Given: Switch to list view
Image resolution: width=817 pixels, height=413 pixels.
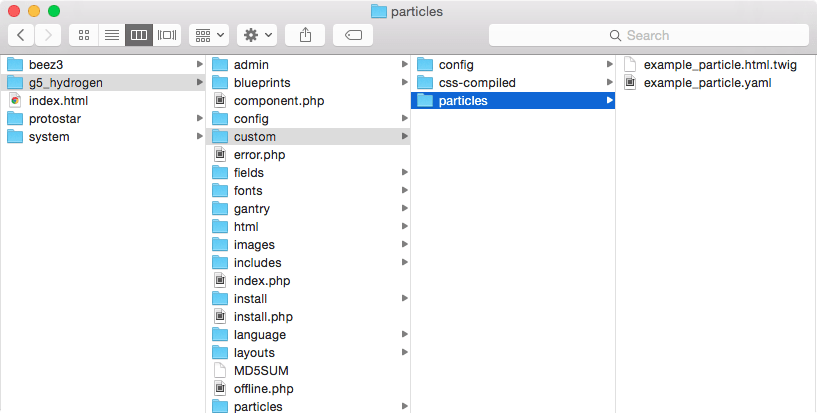Looking at the screenshot, I should coord(112,35).
